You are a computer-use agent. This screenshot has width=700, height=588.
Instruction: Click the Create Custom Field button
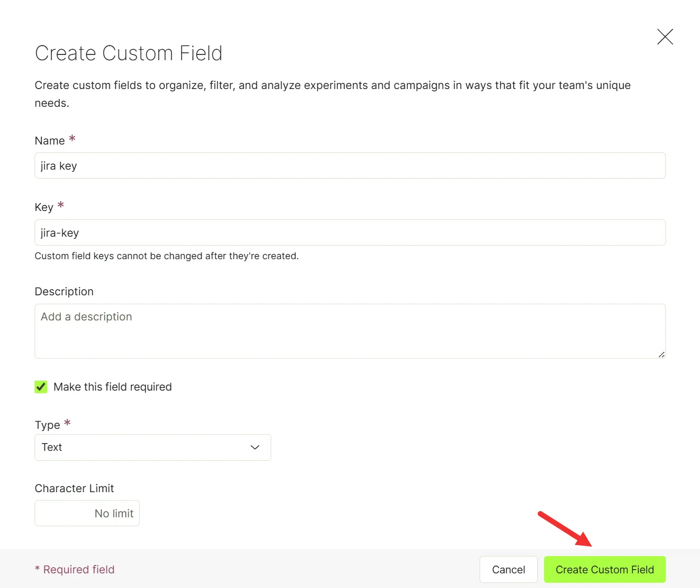[x=605, y=569]
